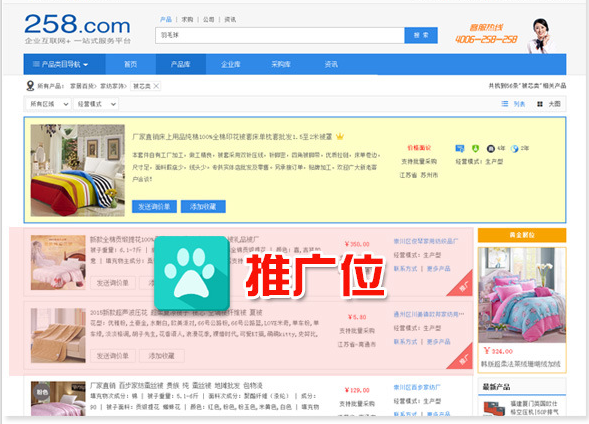Remove the 被芯类 filter tag
The height and width of the screenshot is (424, 589).
(x=156, y=86)
